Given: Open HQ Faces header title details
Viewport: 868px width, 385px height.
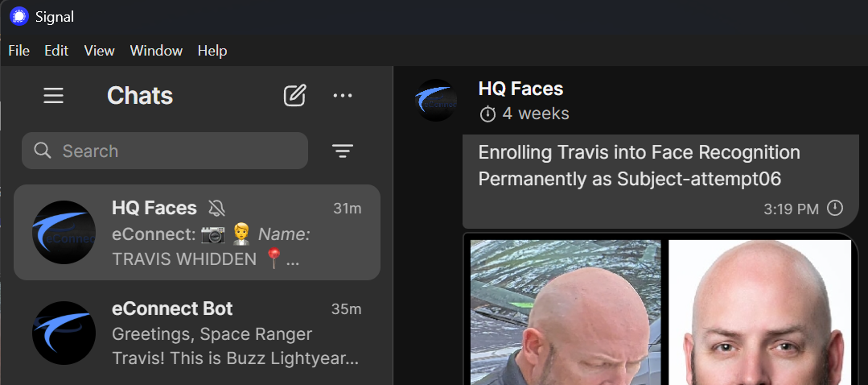Looking at the screenshot, I should pos(520,89).
